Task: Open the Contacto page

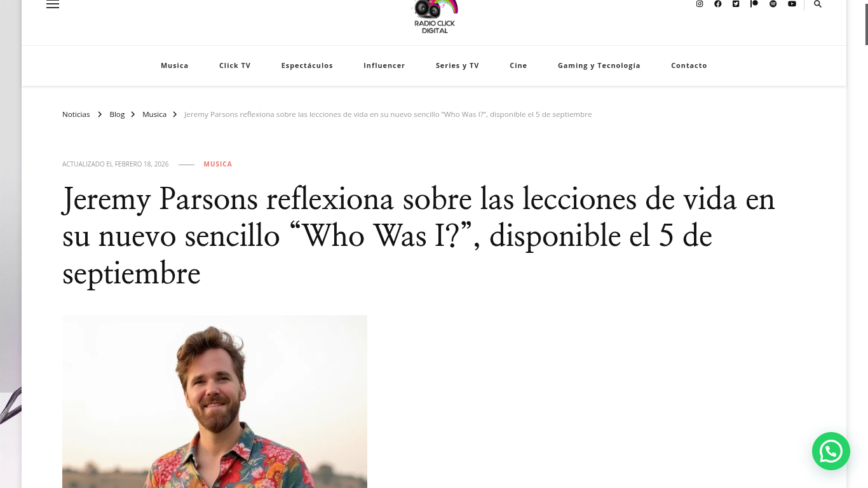Action: [689, 65]
